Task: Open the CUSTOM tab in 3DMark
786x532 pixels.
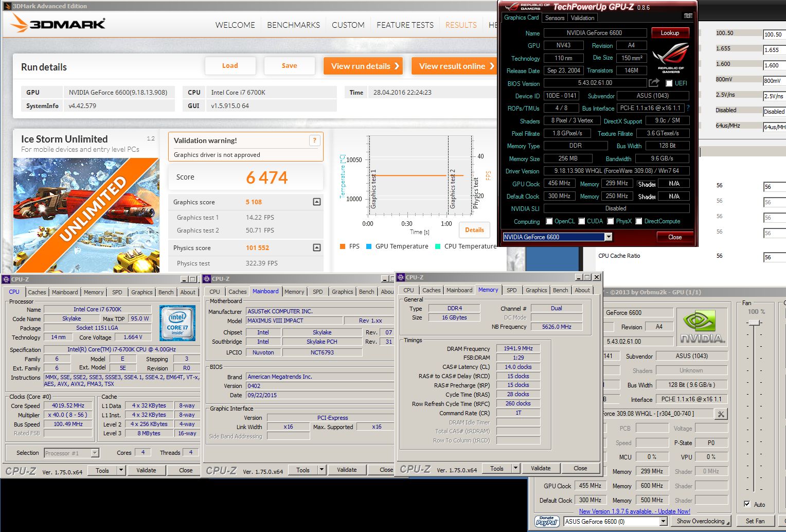Action: click(348, 25)
